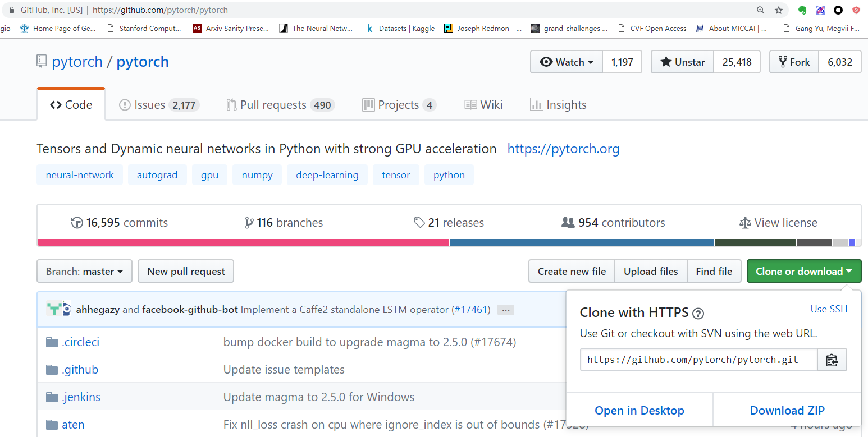View the 954 contributors
Screen dimensions: 868x437
(x=613, y=223)
